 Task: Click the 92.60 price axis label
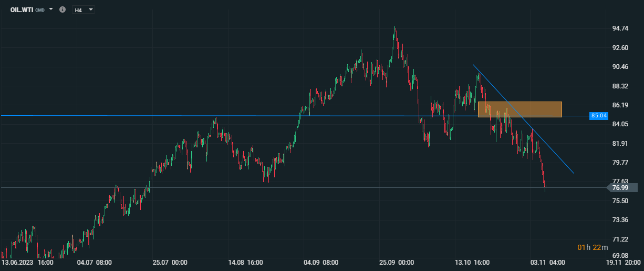pyautogui.click(x=620, y=48)
